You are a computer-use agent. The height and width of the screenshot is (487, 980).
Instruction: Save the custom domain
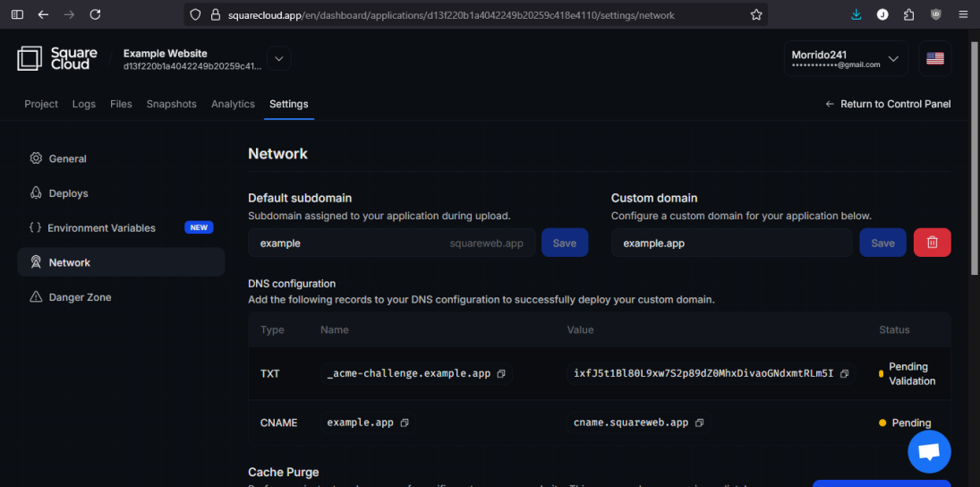coord(882,243)
